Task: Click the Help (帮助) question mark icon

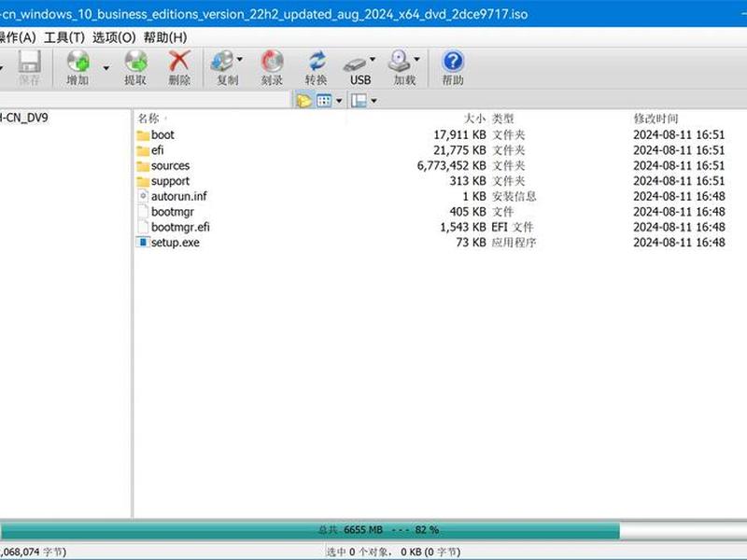Action: click(x=453, y=62)
